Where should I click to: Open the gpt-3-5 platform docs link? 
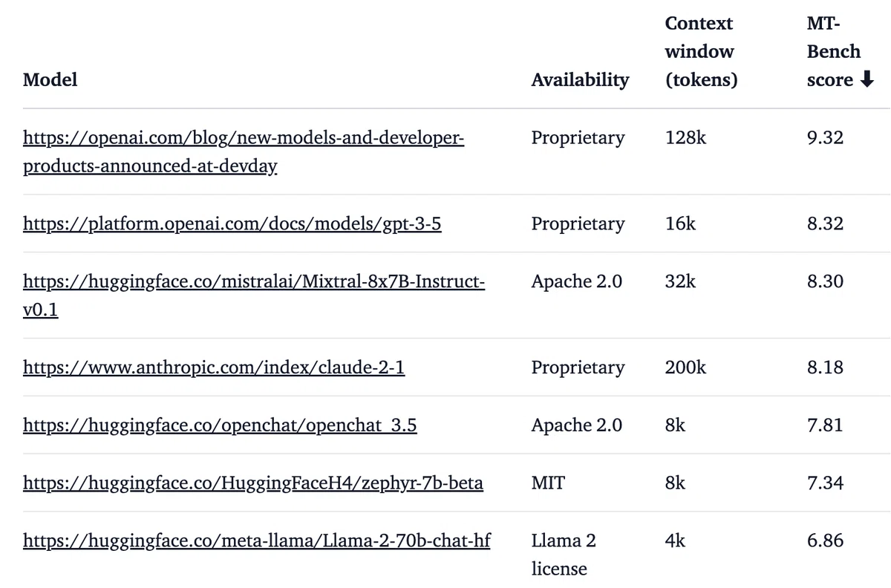point(232,223)
